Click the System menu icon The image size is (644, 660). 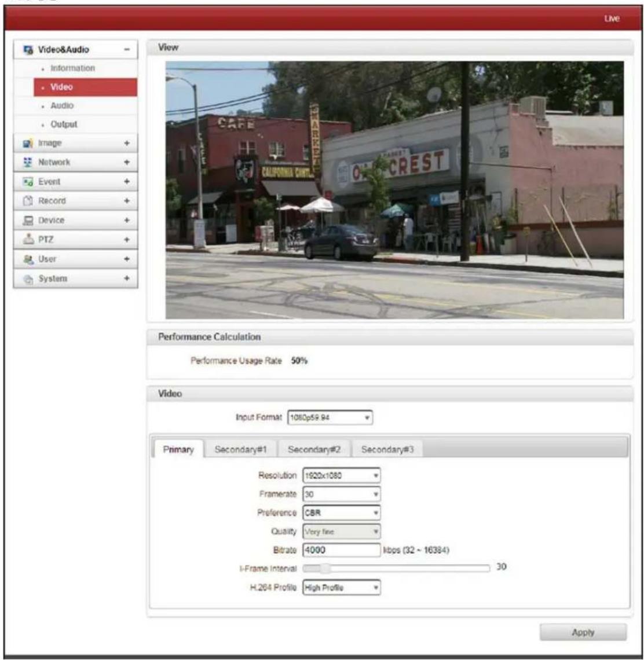pos(28,278)
